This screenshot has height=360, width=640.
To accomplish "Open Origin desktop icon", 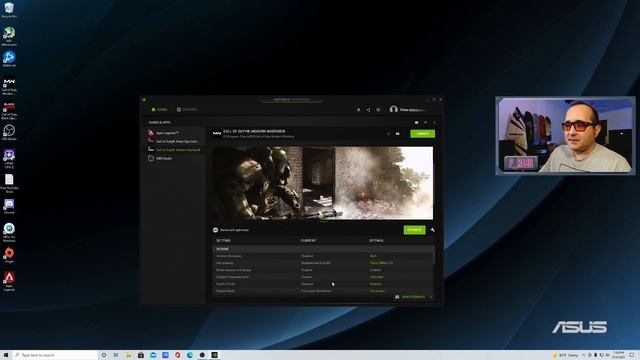I will [x=9, y=255].
